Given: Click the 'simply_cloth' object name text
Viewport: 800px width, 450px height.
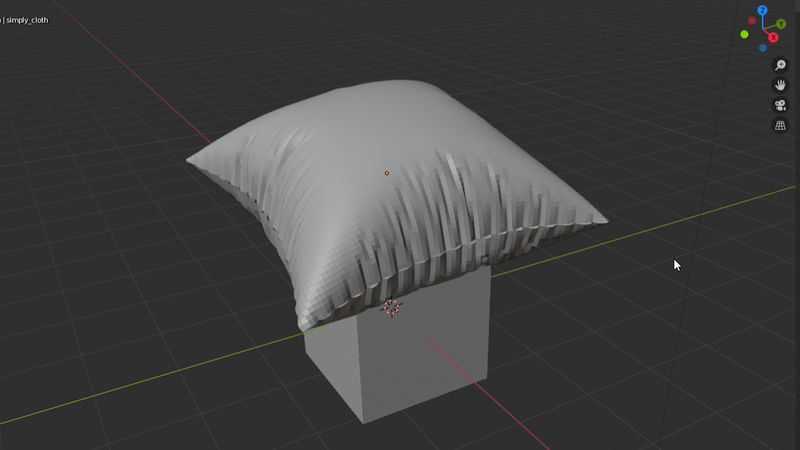Looking at the screenshot, I should click(27, 20).
